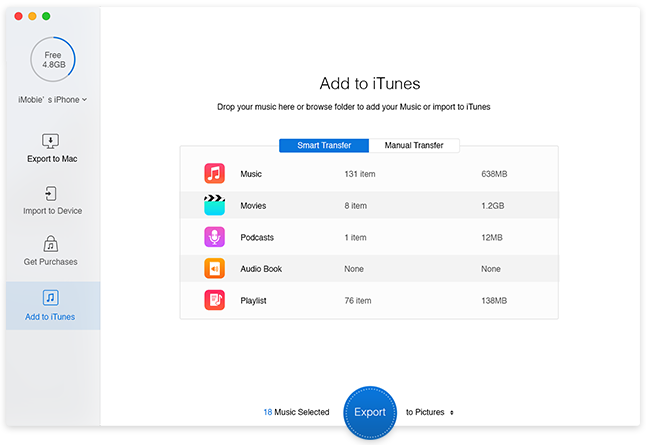
Task: Expand the iMobie's iPhone device dropdown
Action: point(52,100)
